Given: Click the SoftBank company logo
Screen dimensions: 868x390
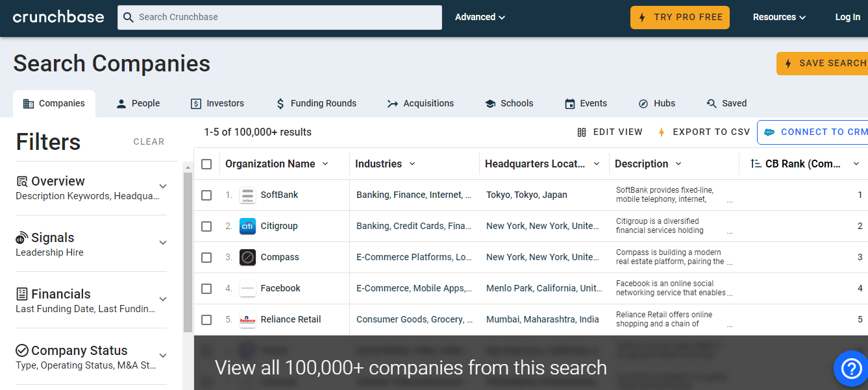Looking at the screenshot, I should pyautogui.click(x=247, y=194).
